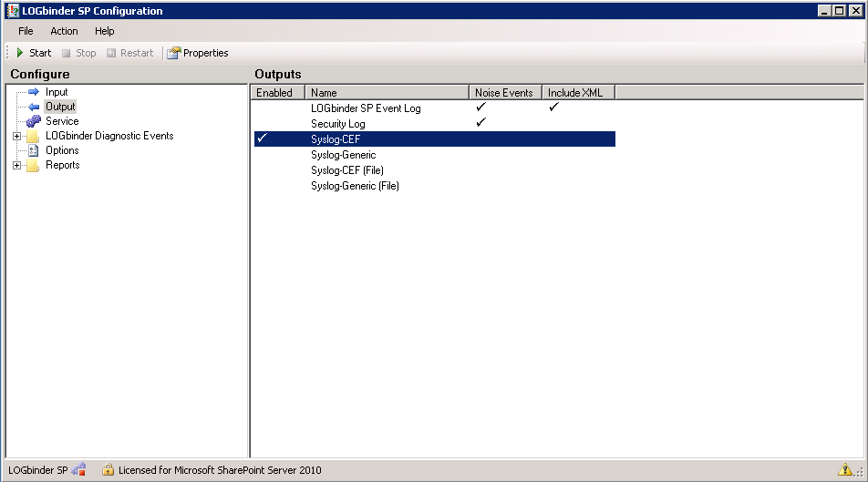Click the Start button label
This screenshot has width=868, height=482.
(40, 53)
